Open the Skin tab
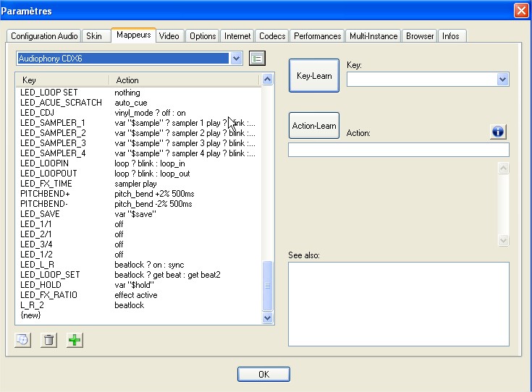Screen dimensions: 532x392 pyautogui.click(x=93, y=36)
